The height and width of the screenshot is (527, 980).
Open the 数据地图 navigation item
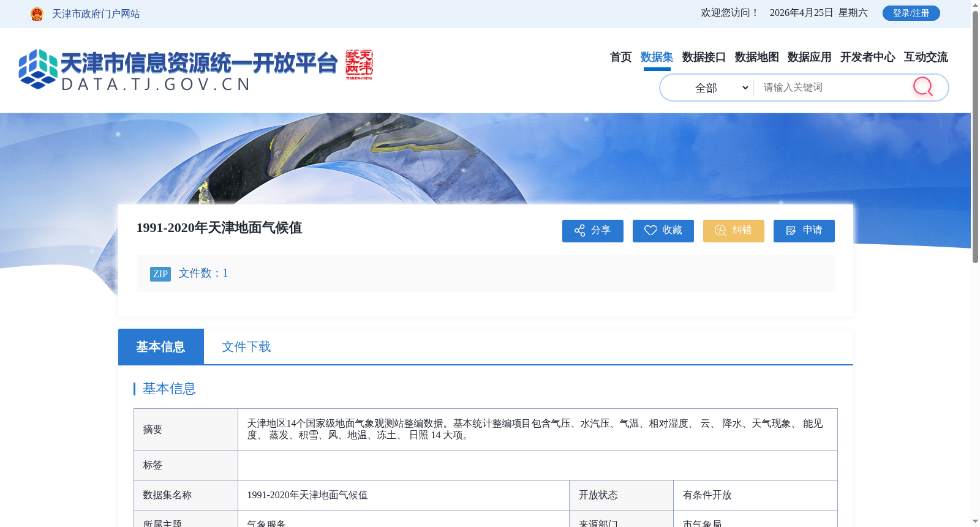tap(756, 57)
